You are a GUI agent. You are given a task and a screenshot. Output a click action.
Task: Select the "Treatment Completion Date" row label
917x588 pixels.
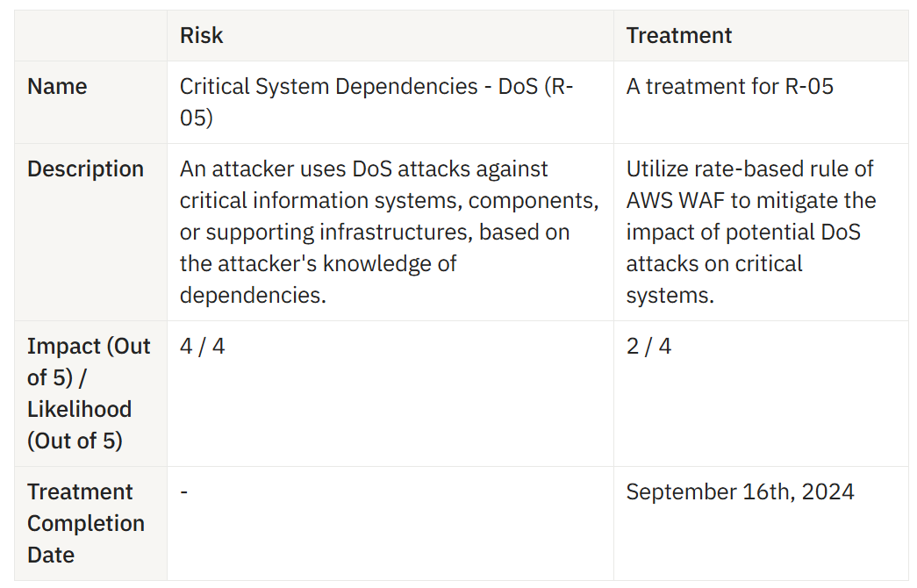click(x=85, y=523)
